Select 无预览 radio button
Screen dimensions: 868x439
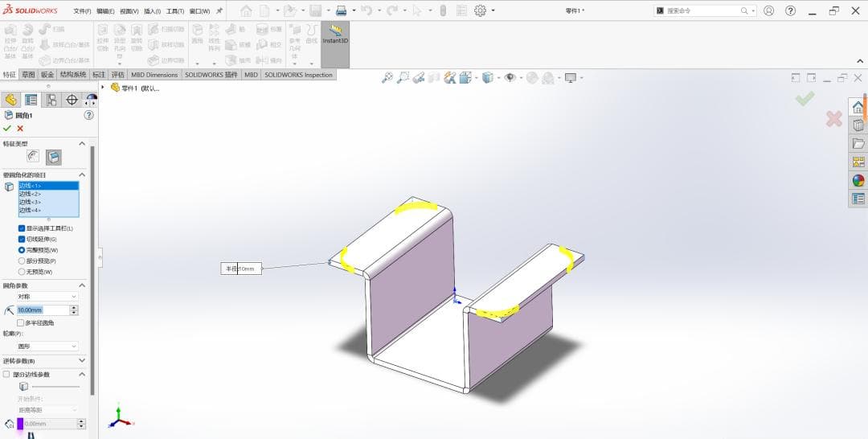22,272
